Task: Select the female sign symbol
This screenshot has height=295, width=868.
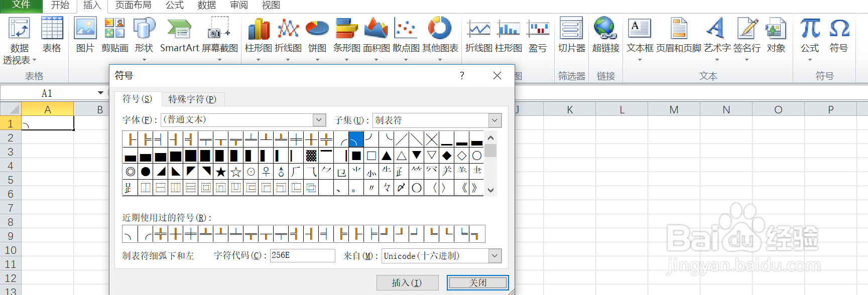Action: 266,172
